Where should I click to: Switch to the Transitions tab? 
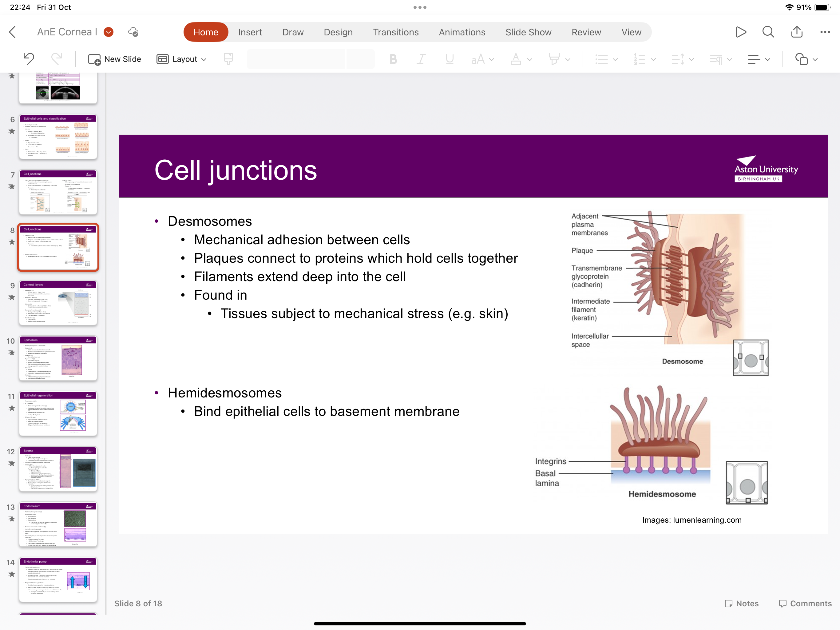(396, 32)
